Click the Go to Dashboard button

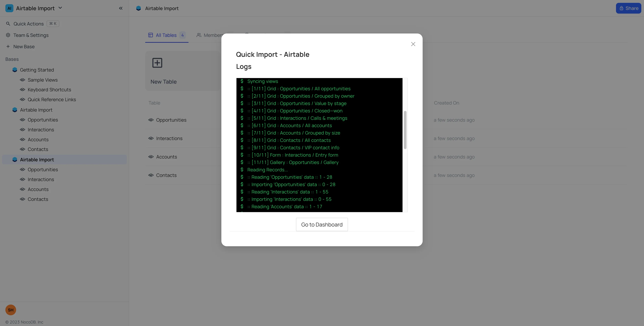pos(321,224)
